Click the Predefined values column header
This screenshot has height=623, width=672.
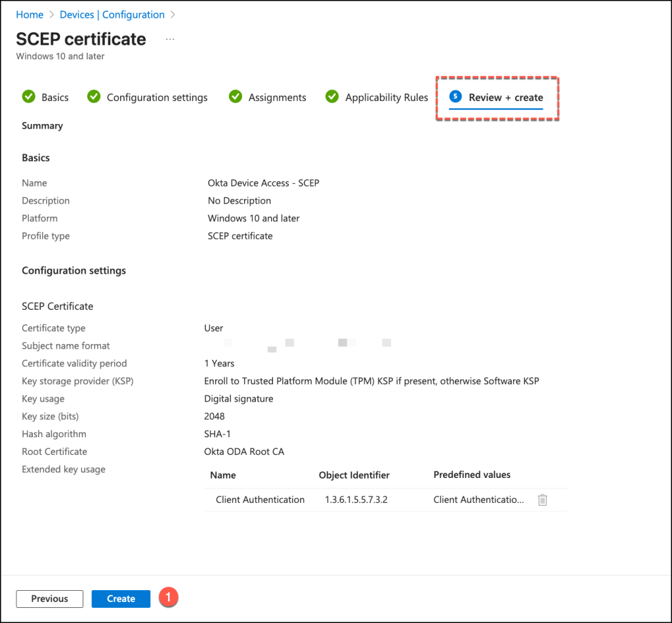[x=472, y=475]
